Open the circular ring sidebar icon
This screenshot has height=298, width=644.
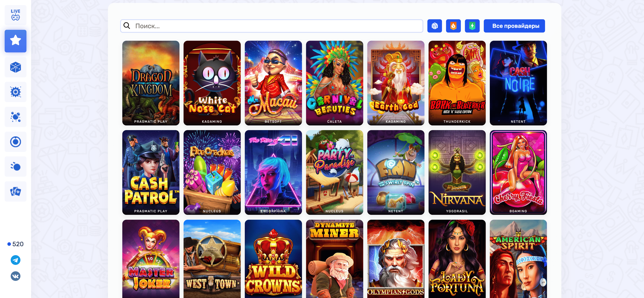tap(16, 142)
